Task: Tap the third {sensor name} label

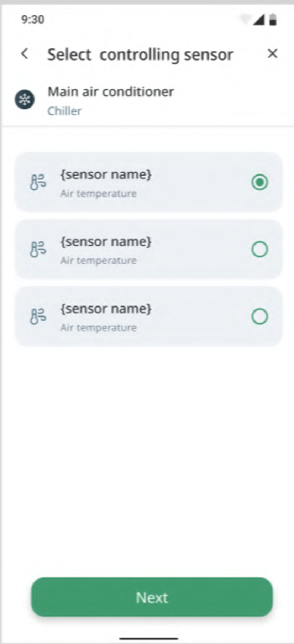Action: coord(106,309)
